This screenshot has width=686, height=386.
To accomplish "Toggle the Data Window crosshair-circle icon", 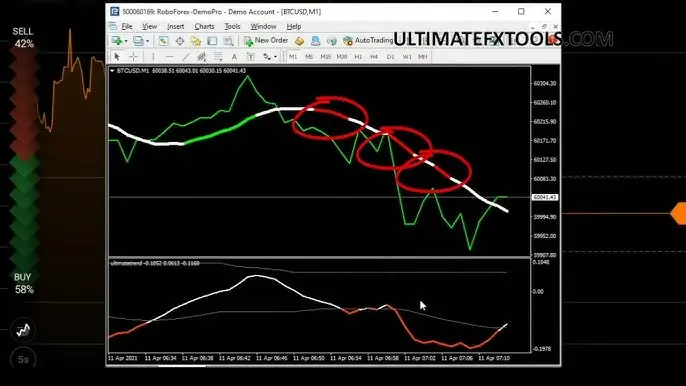I will (180, 41).
